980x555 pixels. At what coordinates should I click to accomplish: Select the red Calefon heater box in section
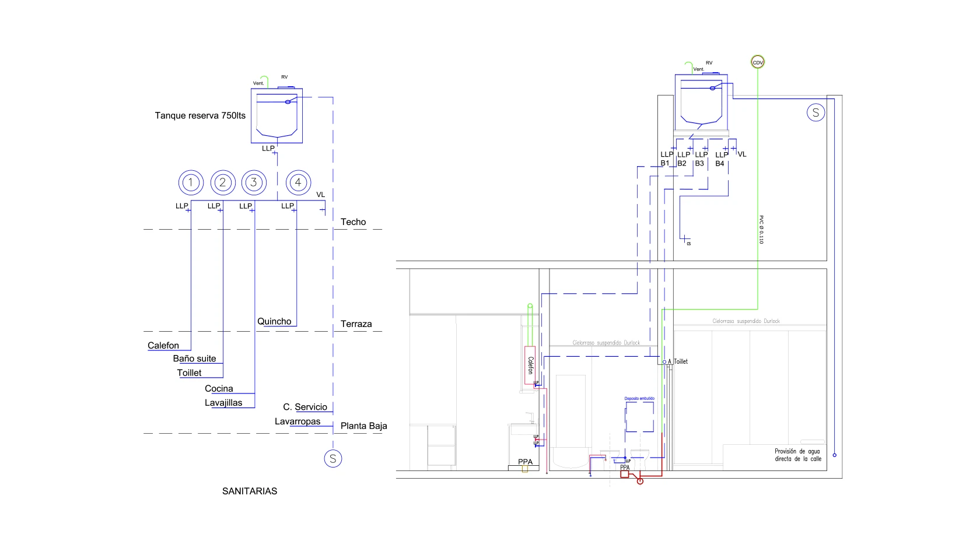(530, 366)
